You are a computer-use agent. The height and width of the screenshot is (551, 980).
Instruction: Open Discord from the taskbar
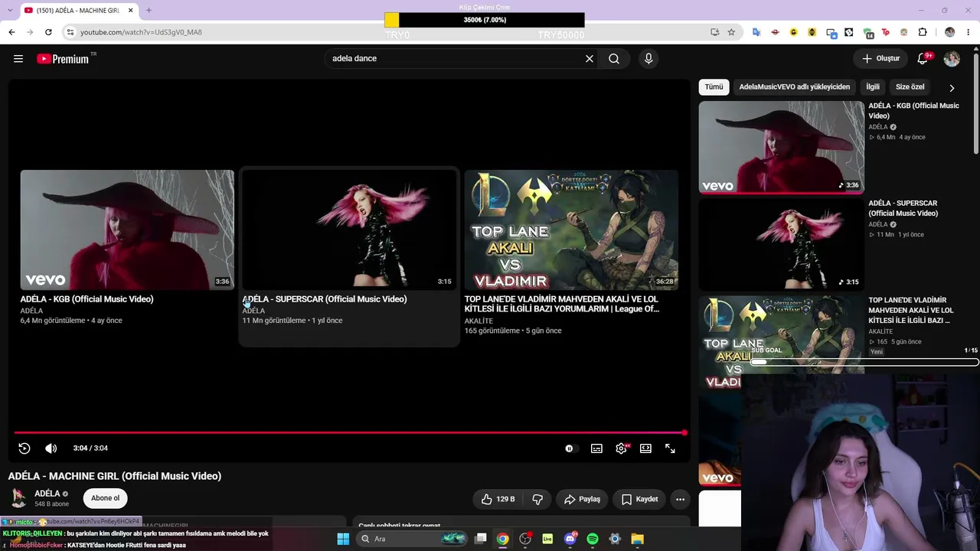coord(570,539)
